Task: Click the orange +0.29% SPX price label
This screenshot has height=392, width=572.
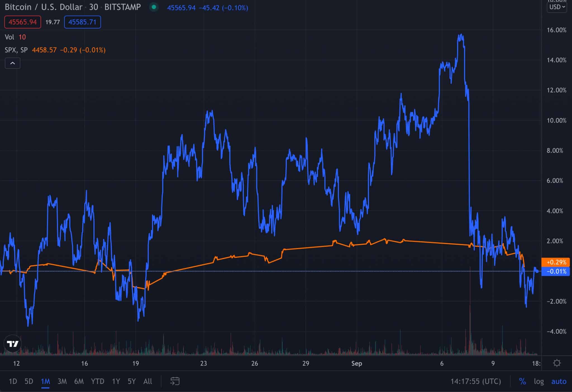Action: pyautogui.click(x=555, y=262)
